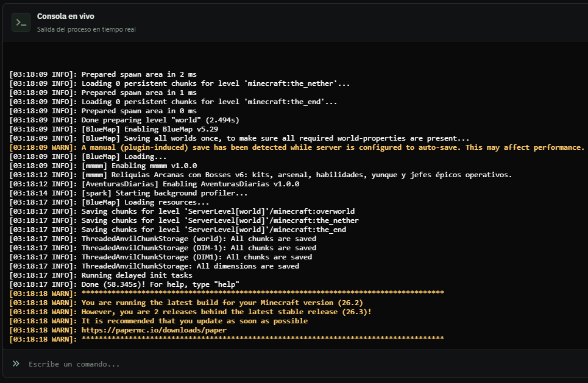The height and width of the screenshot is (383, 588).
Task: Select the 'recommended that you update' warning line
Action: 158,321
